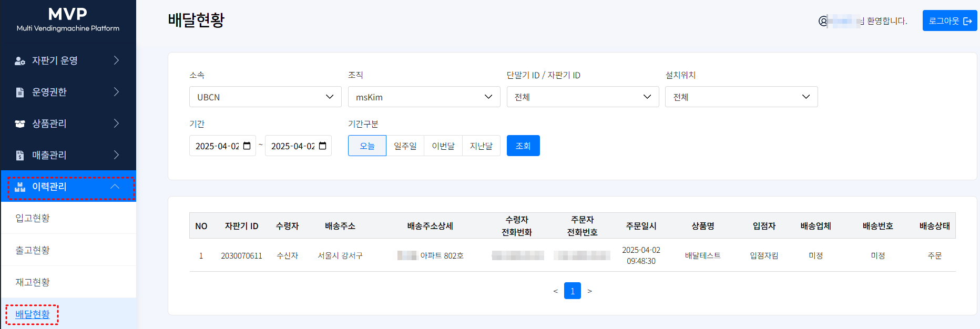Click the 배송상태 column header
Viewport: 980px width, 329px height.
pyautogui.click(x=934, y=226)
